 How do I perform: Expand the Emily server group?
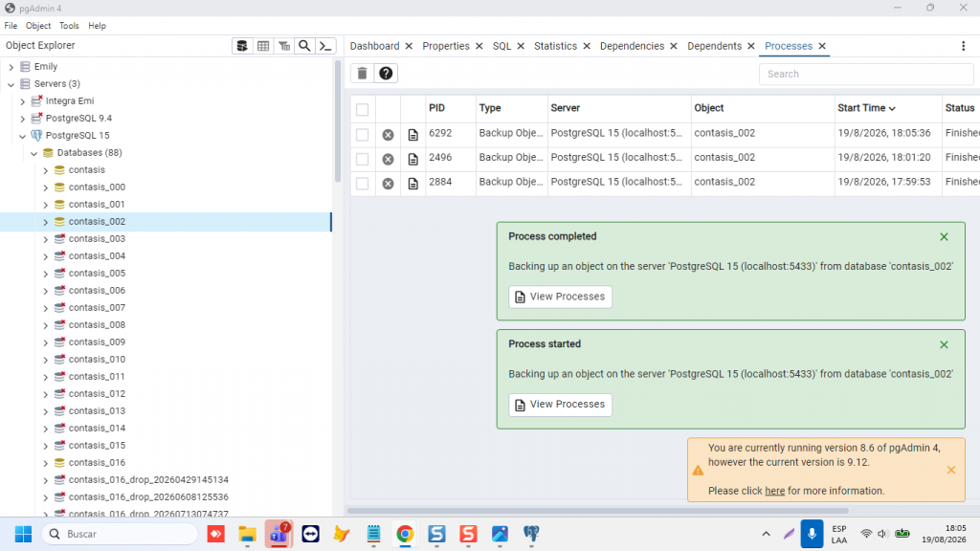click(x=11, y=67)
